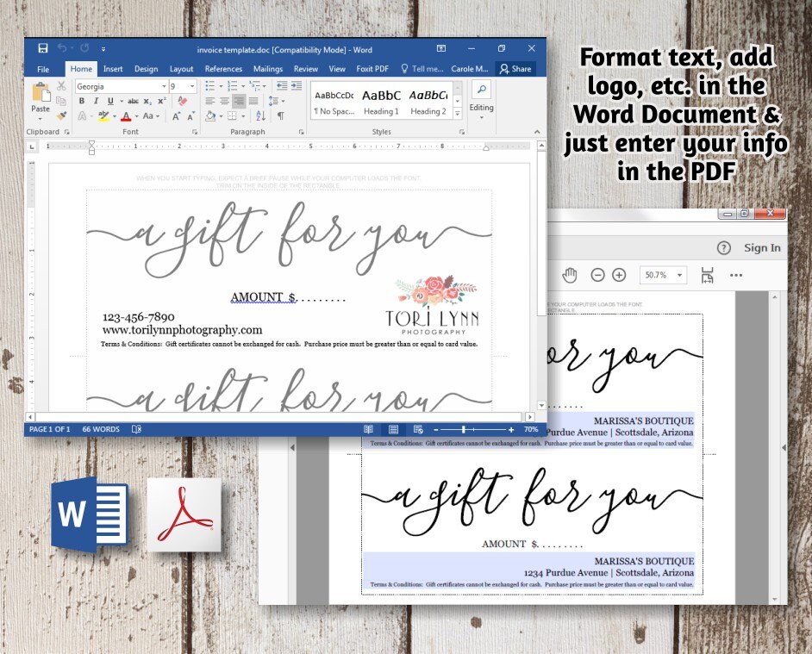The height and width of the screenshot is (654, 812).
Task: Apply the Heading 2 style
Action: tap(428, 103)
